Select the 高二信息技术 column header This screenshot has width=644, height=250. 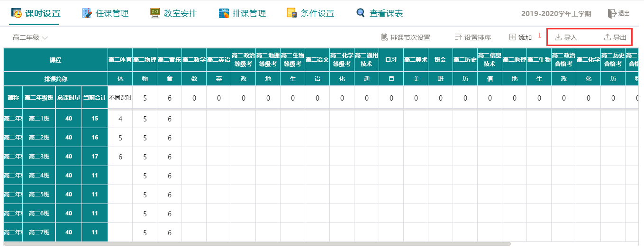pyautogui.click(x=490, y=60)
